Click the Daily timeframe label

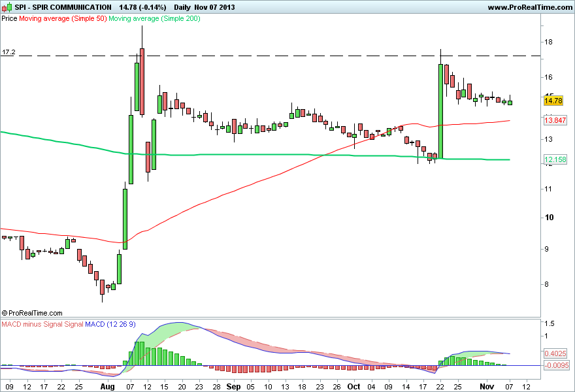[182, 7]
